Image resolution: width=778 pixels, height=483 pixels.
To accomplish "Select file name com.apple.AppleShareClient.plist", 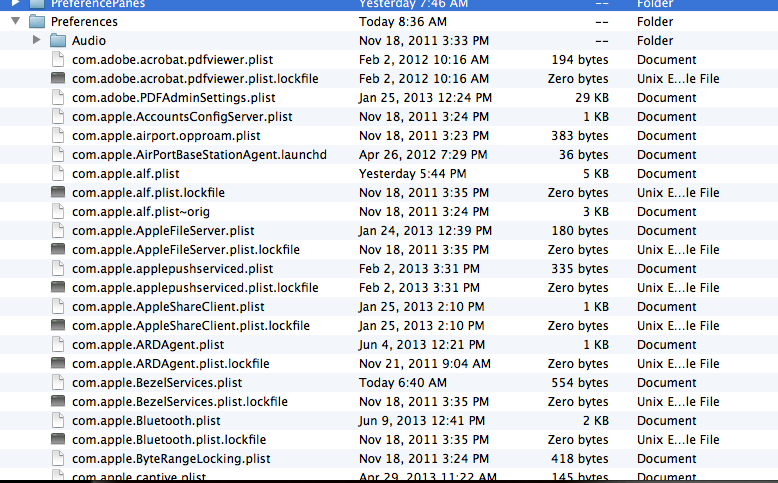I will point(168,307).
